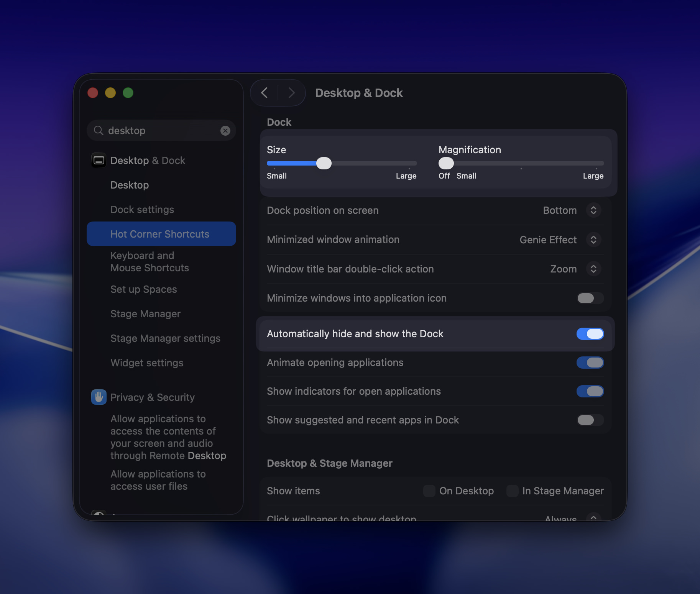Image resolution: width=700 pixels, height=594 pixels.
Task: Click the Privacy & Security hand icon
Action: click(99, 397)
